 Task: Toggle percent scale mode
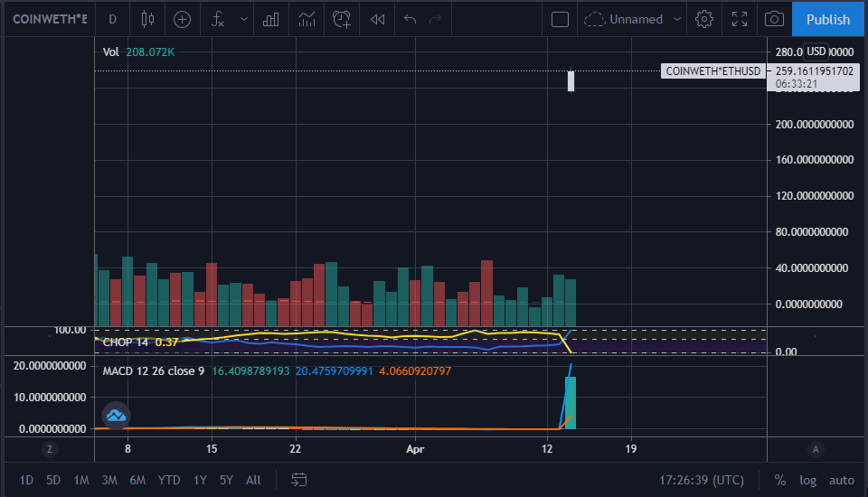click(x=780, y=480)
